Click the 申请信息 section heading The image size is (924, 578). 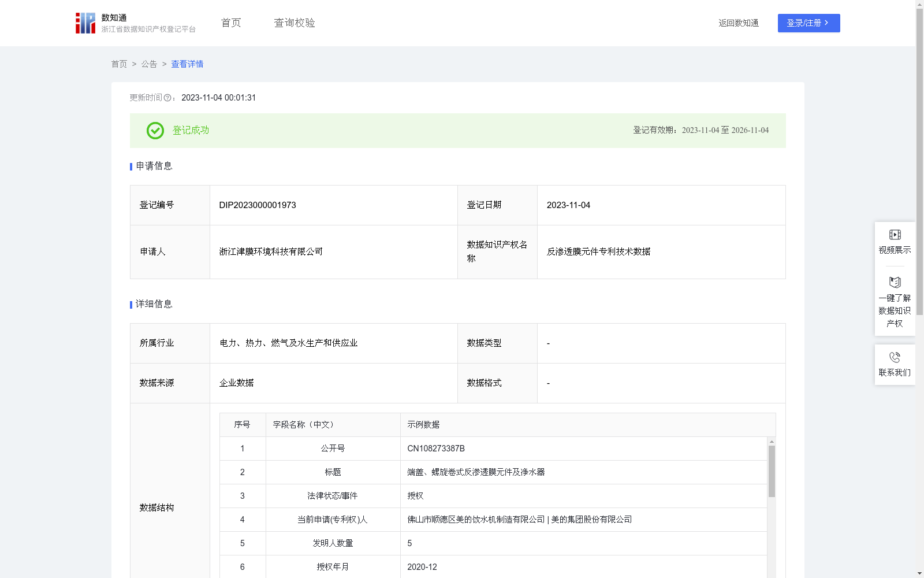[154, 166]
